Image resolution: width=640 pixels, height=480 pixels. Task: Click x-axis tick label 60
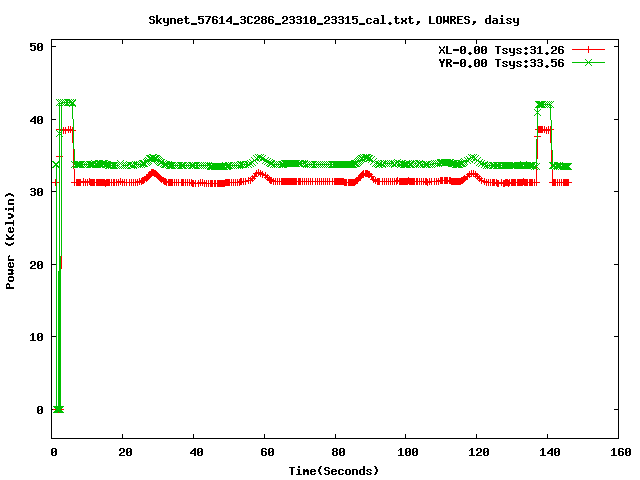pos(267,452)
